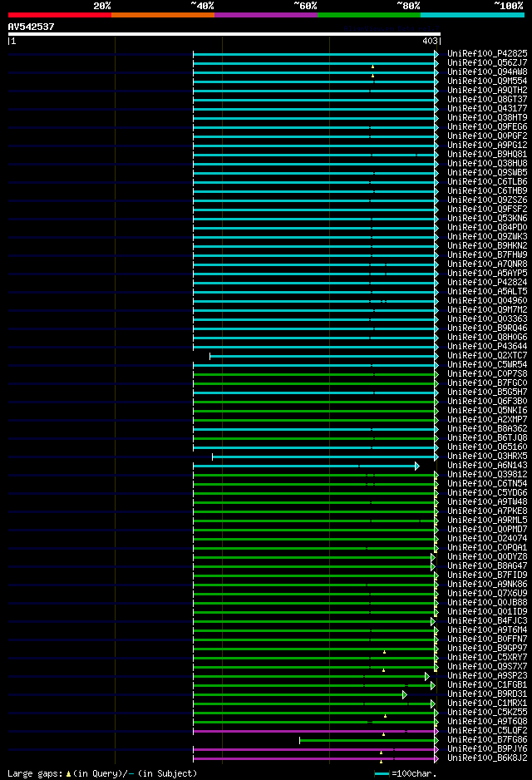Select the UniRef100_Q9FEG6 label
Image resolution: width=532 pixels, height=780 pixels.
point(487,127)
